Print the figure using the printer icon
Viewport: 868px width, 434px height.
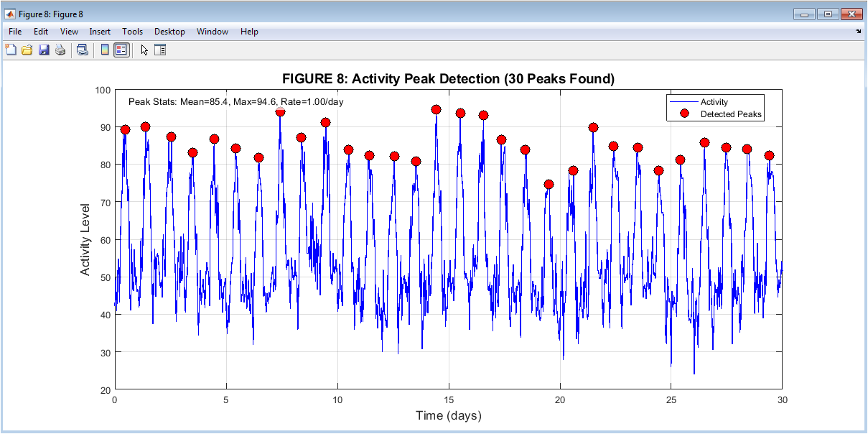coord(60,50)
